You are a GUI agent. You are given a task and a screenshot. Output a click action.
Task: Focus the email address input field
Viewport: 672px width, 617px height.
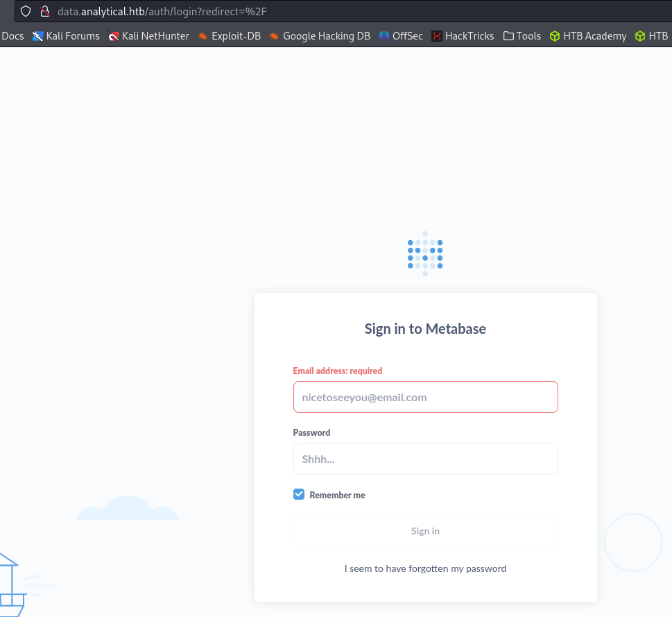point(426,397)
